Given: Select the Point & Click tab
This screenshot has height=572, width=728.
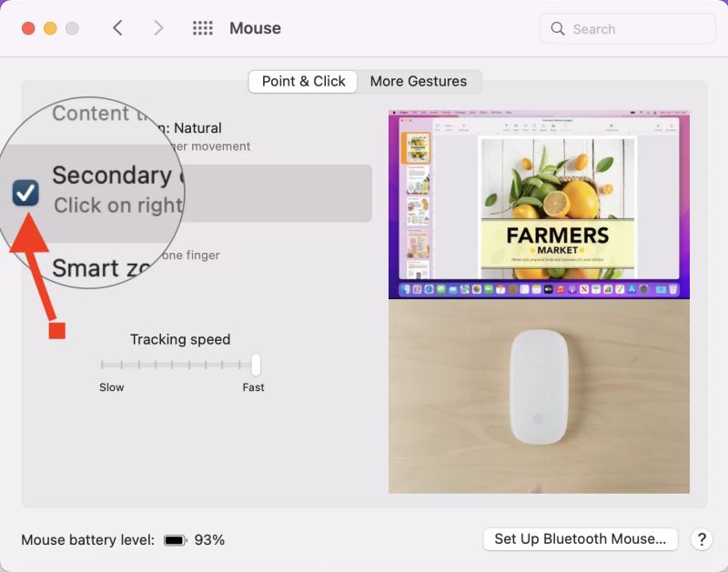Looking at the screenshot, I should 302,81.
